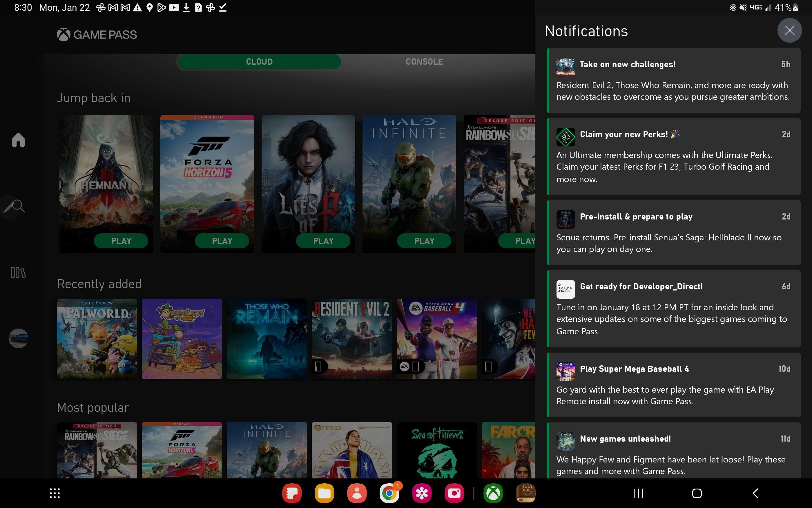Image resolution: width=812 pixels, height=508 pixels.
Task: Open the Claim your new Perks notification
Action: pos(673,157)
